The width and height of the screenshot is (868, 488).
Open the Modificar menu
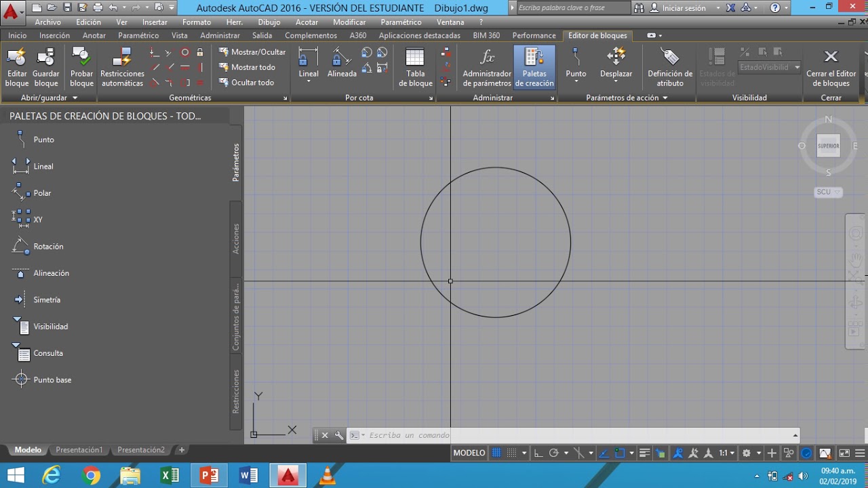[349, 22]
